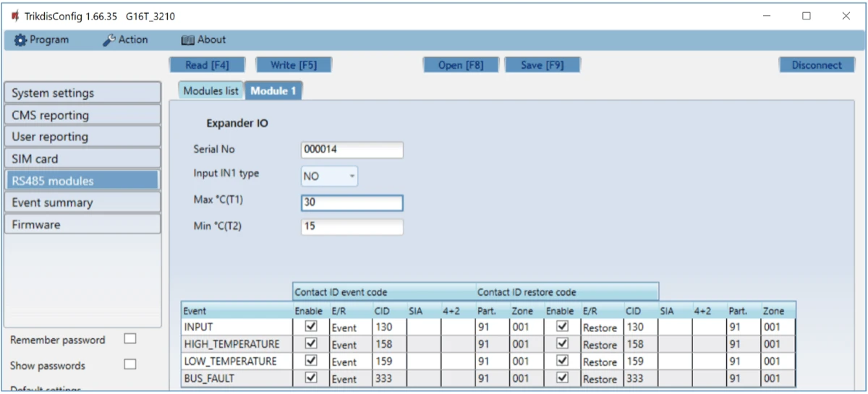The image size is (868, 394).
Task: Click the Read [F4] button
Action: [207, 65]
